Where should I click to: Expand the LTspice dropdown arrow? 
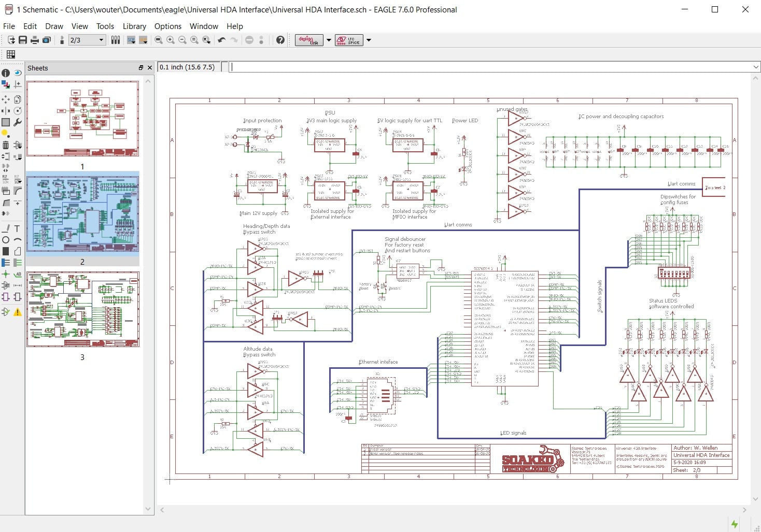pos(369,40)
